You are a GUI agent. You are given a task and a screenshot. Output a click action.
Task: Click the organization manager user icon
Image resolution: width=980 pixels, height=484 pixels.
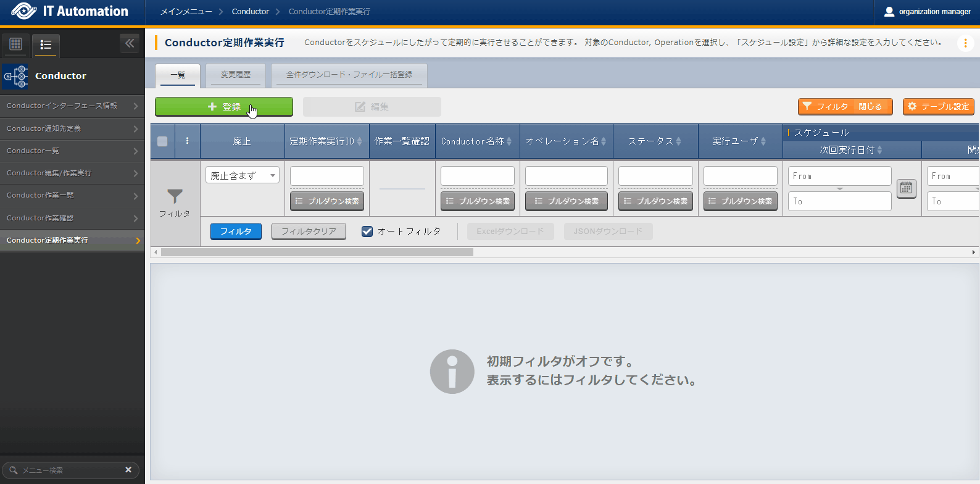point(889,12)
